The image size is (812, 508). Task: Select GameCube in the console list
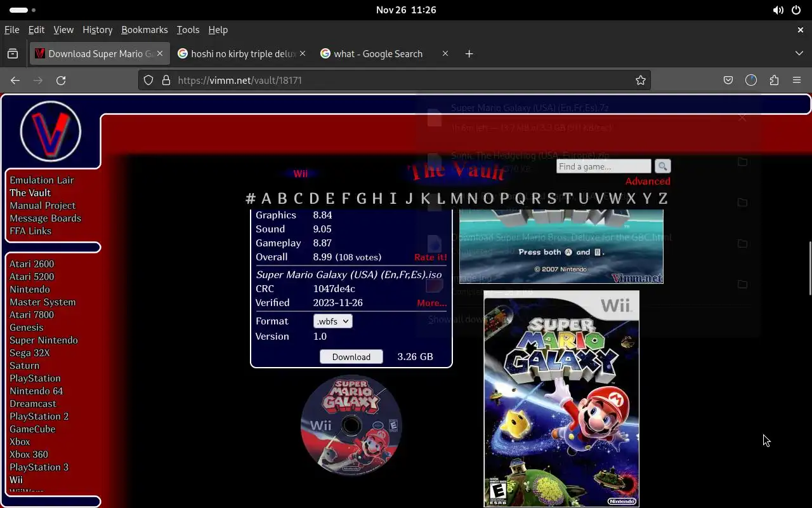coord(32,429)
